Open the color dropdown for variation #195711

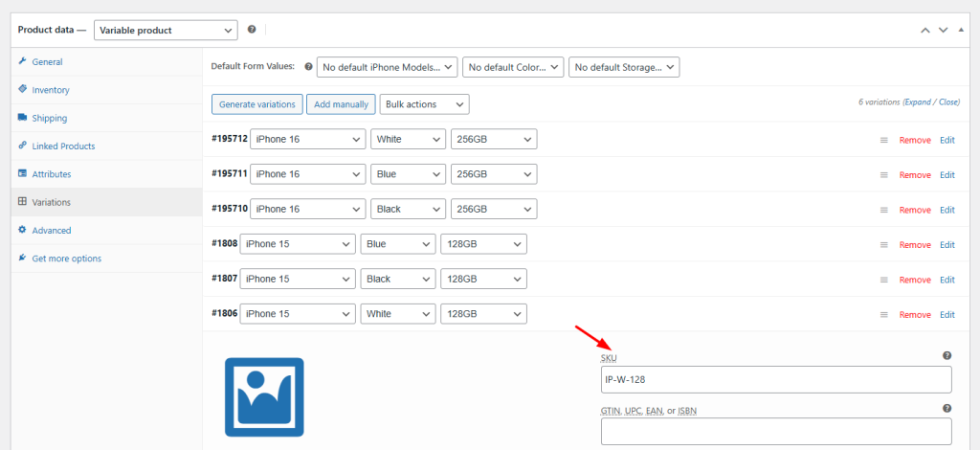tap(408, 174)
